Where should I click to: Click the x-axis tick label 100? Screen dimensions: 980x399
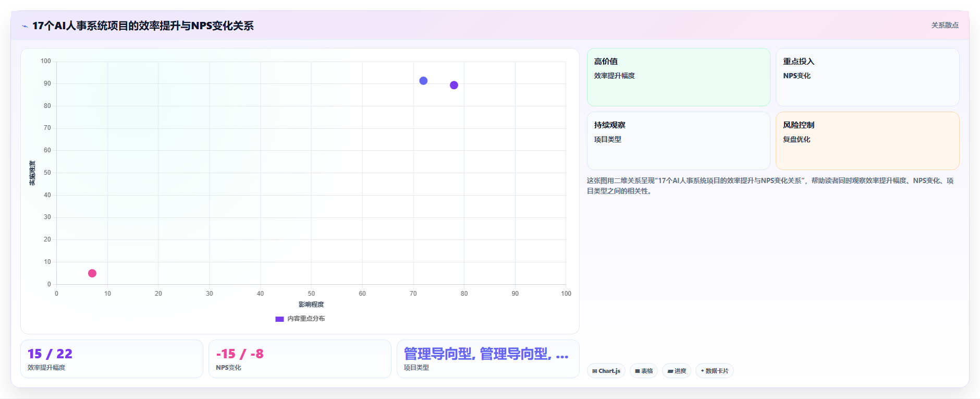pos(566,294)
